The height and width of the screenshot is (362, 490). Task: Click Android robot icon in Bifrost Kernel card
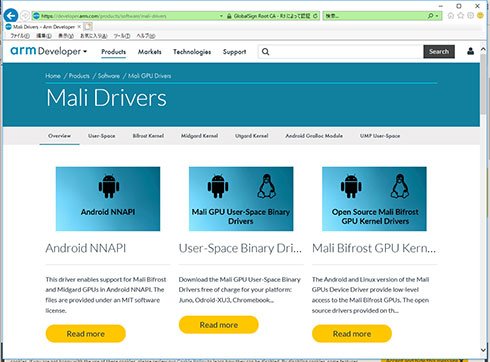click(351, 186)
